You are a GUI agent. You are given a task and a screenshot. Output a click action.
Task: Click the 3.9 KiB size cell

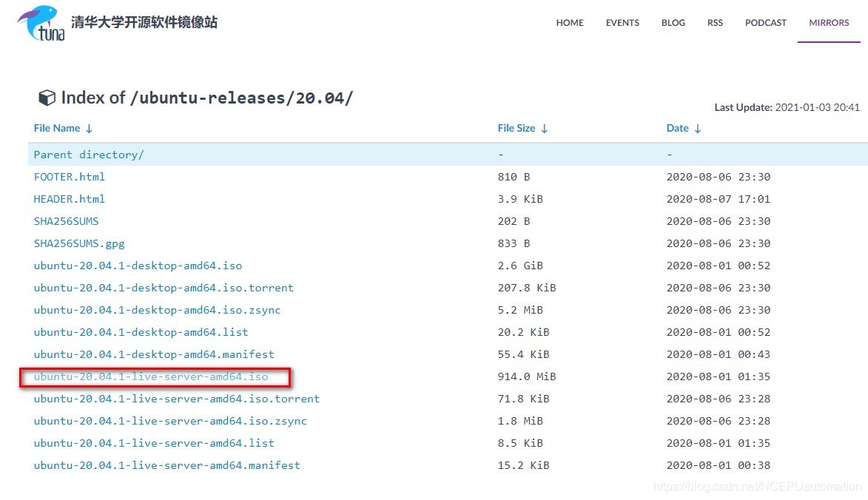519,199
